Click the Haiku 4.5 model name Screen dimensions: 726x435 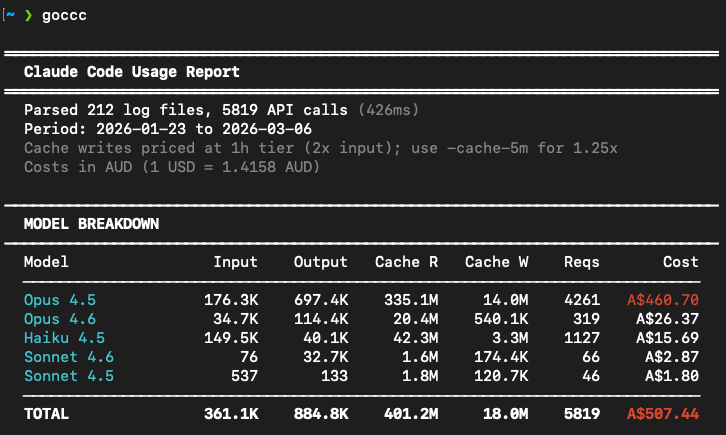(64, 338)
